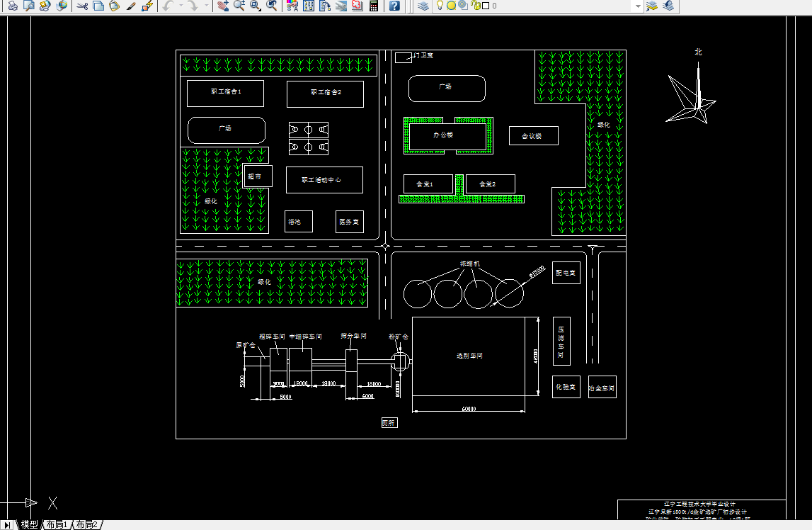Switch to the 模型 tab
Viewport: 812px width, 530px height.
(30, 524)
